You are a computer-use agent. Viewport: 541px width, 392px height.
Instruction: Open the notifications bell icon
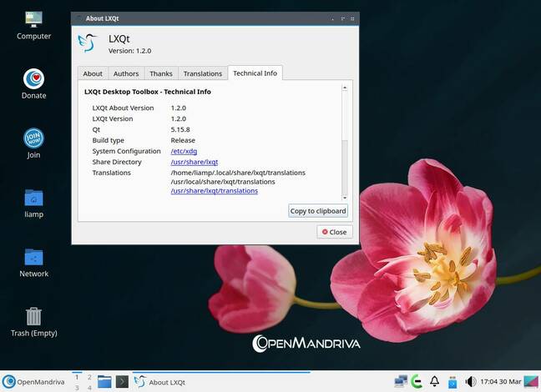(435, 381)
